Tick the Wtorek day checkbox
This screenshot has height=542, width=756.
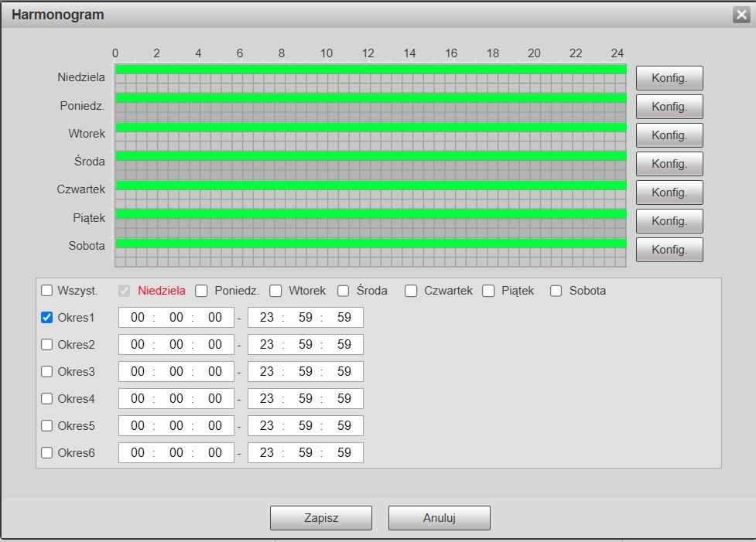[x=275, y=291]
